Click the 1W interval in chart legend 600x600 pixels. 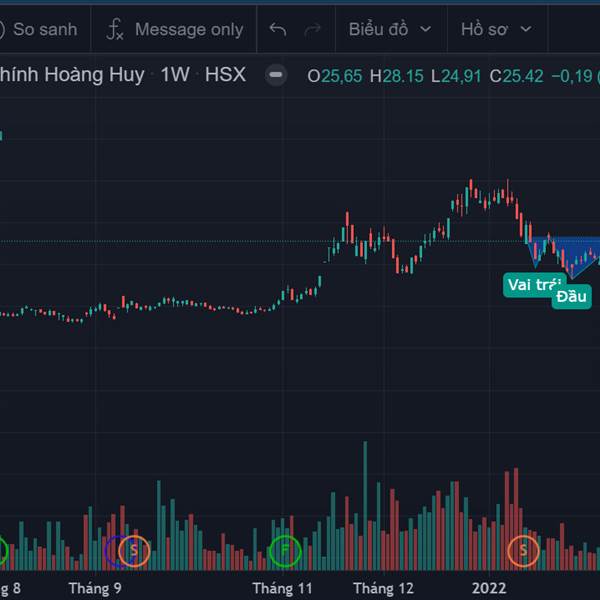175,75
